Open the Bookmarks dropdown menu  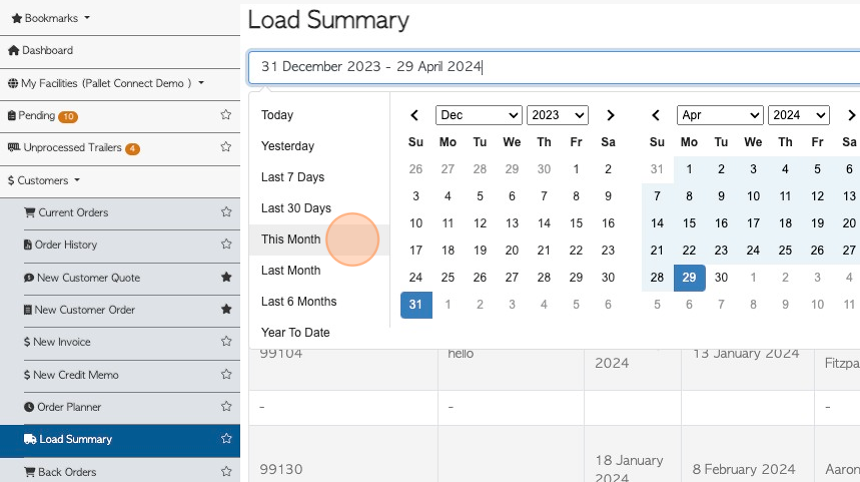(50, 18)
